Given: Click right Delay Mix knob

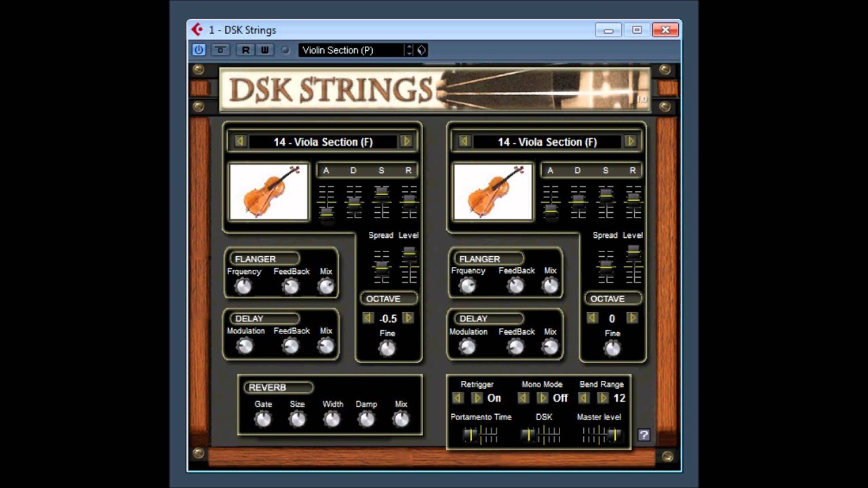Looking at the screenshot, I should [550, 346].
